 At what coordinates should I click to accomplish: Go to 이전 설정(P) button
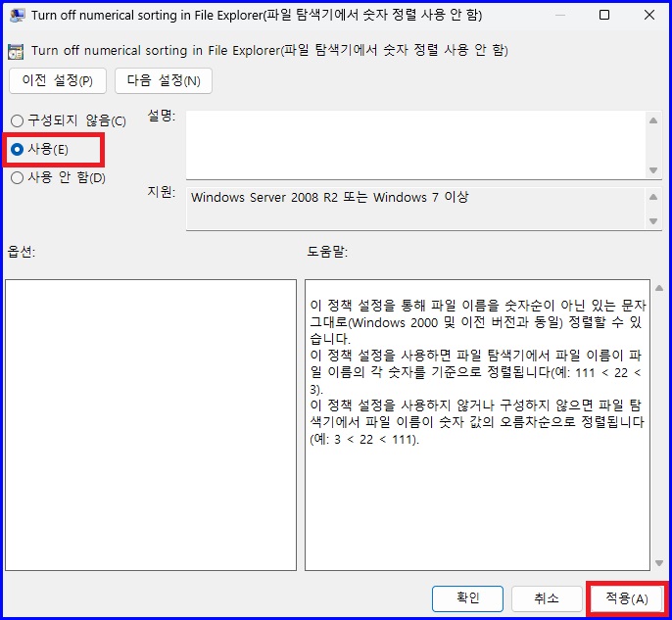[x=58, y=80]
